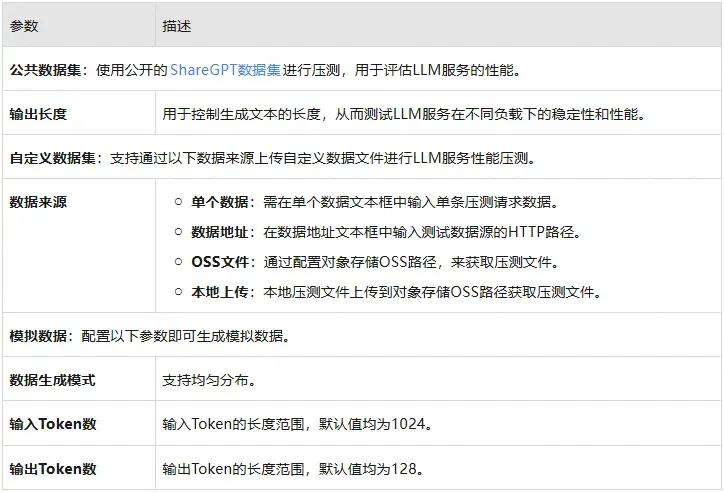Click text 本地压测文件上传到对象存储OSS路径获取压测文件
This screenshot has height=492, width=724.
(432, 292)
